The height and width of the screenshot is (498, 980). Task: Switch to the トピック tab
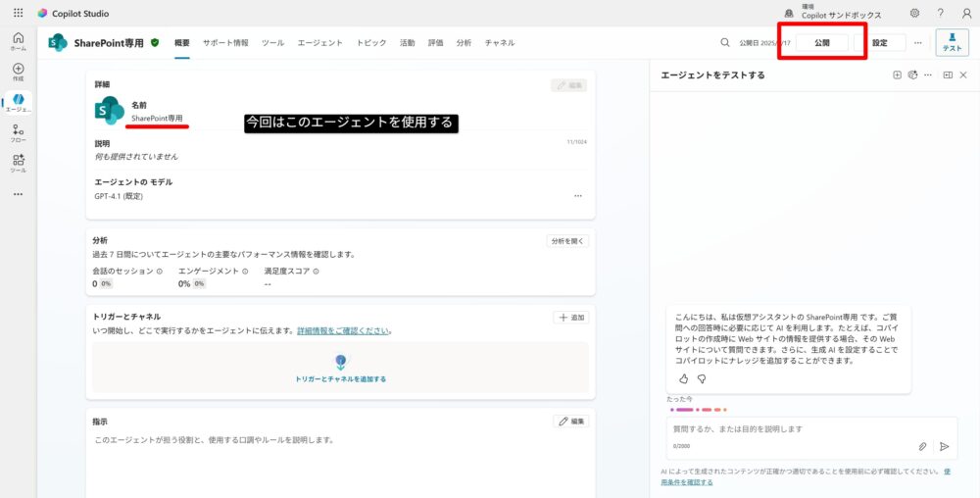(371, 43)
